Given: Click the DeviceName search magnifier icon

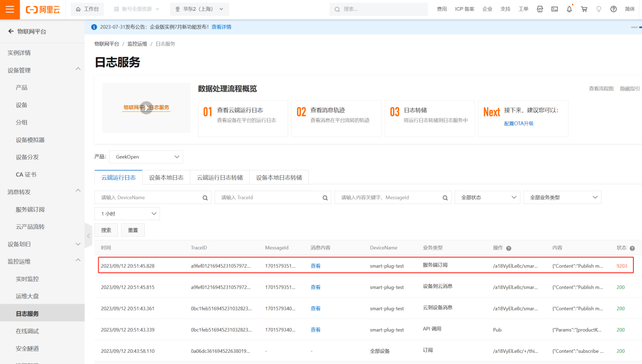Looking at the screenshot, I should coord(205,198).
